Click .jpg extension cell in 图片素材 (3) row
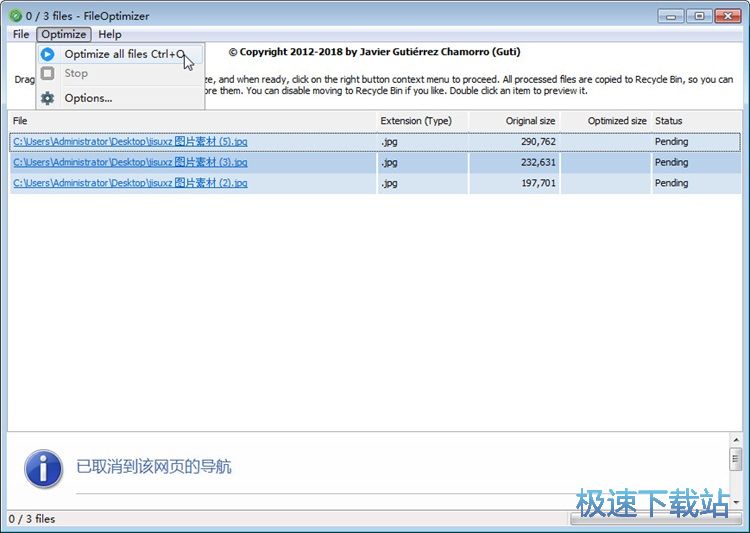This screenshot has height=533, width=750. pos(422,162)
